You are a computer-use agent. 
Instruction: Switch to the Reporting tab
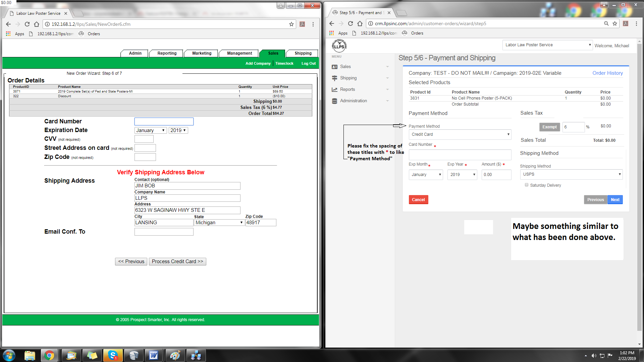point(167,53)
